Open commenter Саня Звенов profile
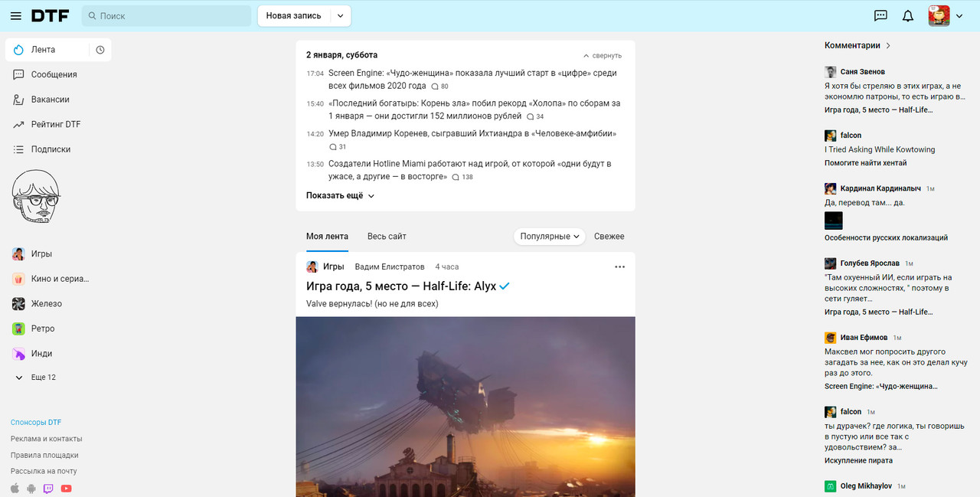The width and height of the screenshot is (980, 497). [863, 72]
